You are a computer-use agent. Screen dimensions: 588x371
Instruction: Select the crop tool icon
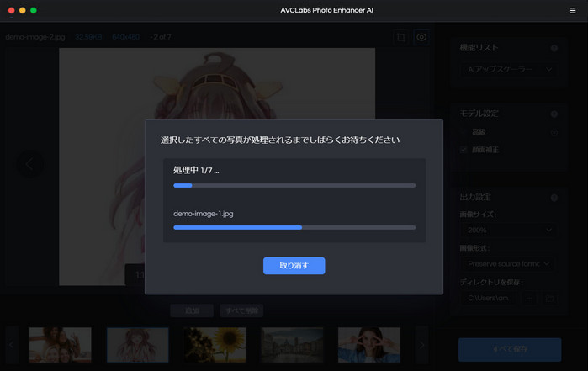[x=401, y=37]
